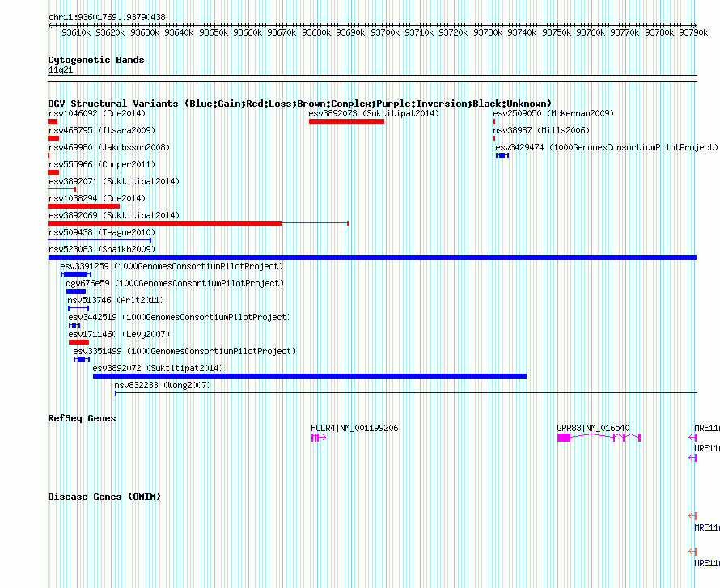The height and width of the screenshot is (588, 720).
Task: Click the red nsv1046092 variant bar
Action: click(x=53, y=121)
